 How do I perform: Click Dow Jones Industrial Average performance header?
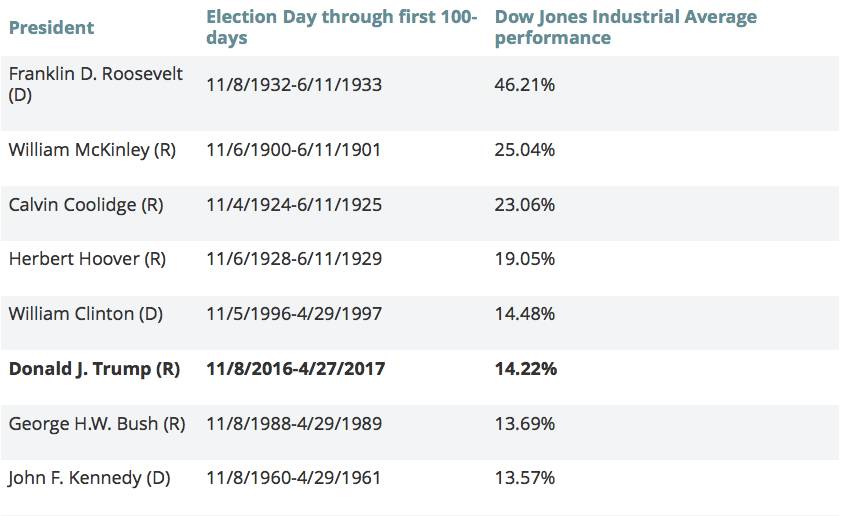[626, 27]
